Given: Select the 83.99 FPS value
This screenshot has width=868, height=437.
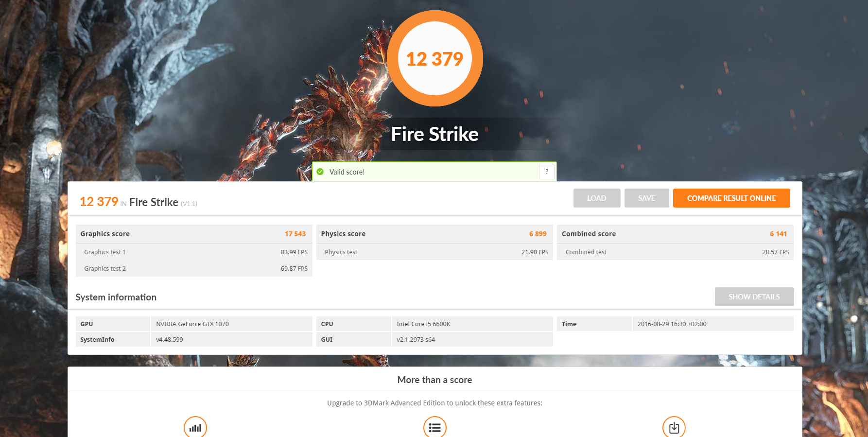Looking at the screenshot, I should [294, 252].
